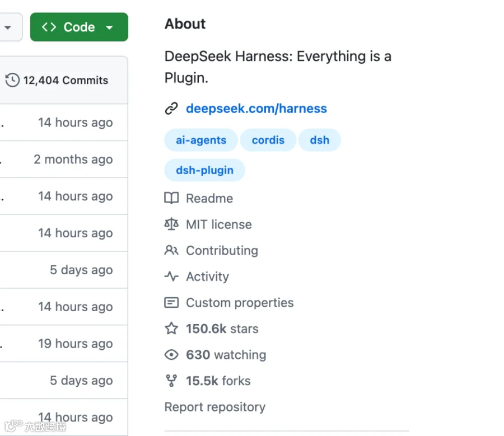Expand the Code dropdown caret
504x436 pixels.
(109, 27)
